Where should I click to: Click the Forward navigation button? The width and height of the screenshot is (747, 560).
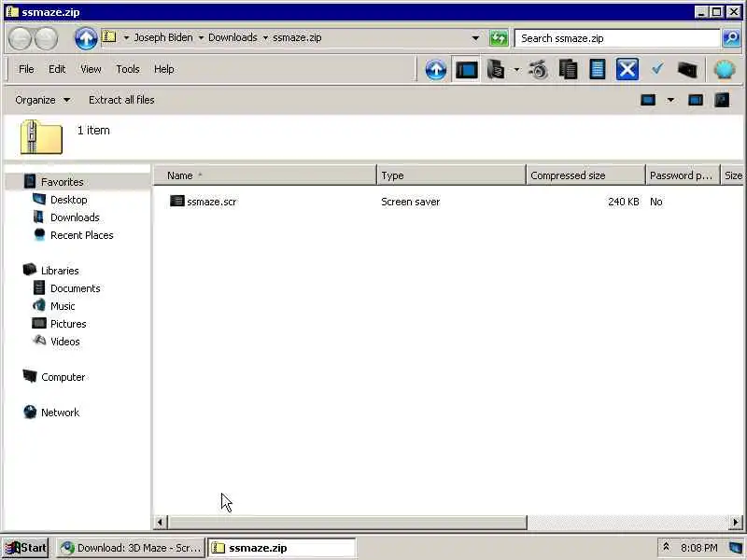pos(46,38)
